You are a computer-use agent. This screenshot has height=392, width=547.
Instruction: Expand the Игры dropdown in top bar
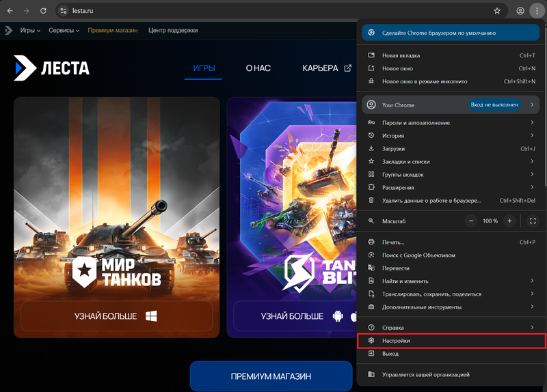pyautogui.click(x=30, y=31)
